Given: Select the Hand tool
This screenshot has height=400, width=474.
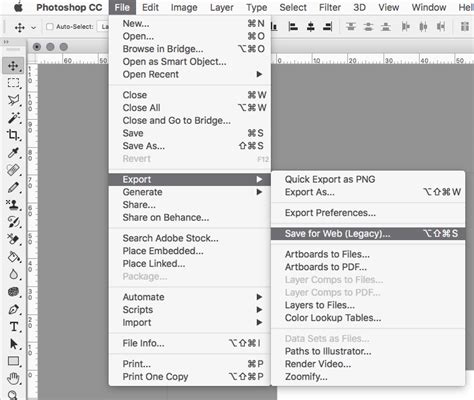Looking at the screenshot, I should 13,379.
